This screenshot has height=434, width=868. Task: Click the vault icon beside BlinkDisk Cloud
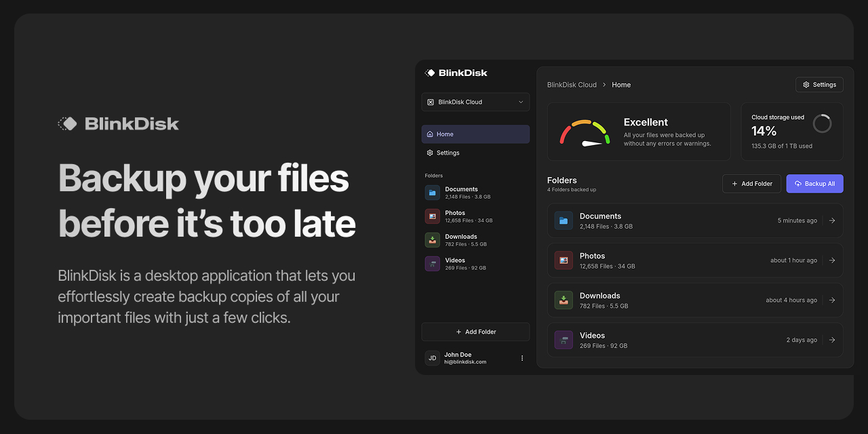pos(431,102)
